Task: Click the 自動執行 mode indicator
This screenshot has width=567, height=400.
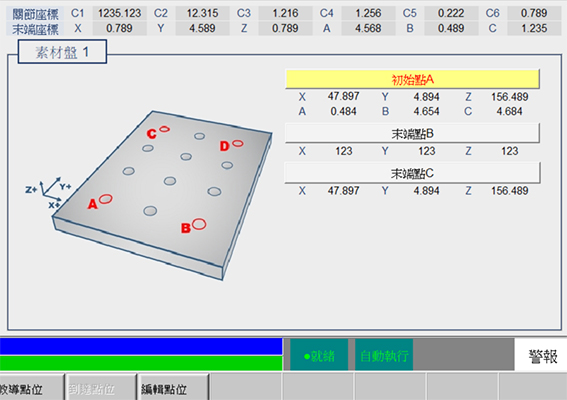Action: pyautogui.click(x=384, y=356)
